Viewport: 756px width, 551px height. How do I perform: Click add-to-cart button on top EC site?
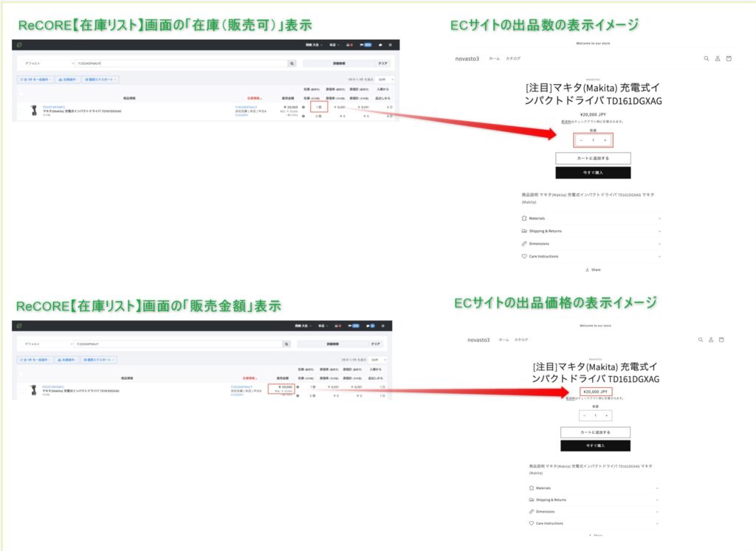593,158
